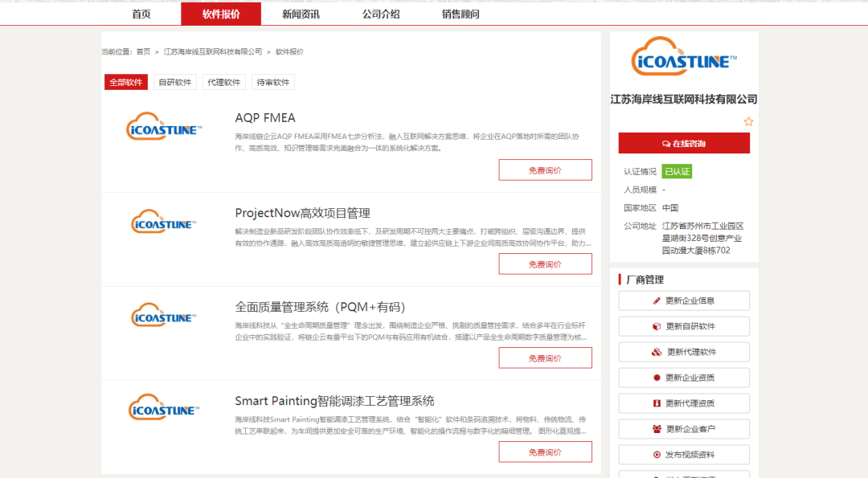Request free quote for Smart Painting
This screenshot has width=868, height=478.
coord(545,452)
